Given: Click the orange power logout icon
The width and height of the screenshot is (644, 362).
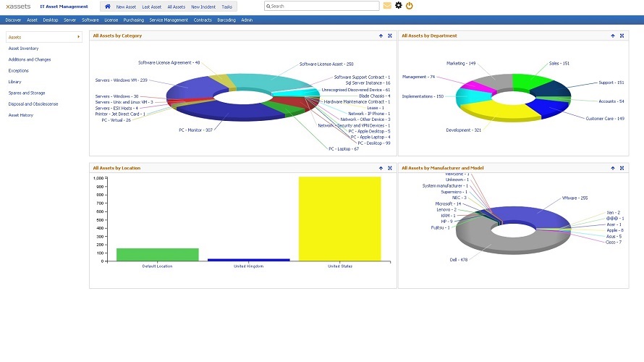Looking at the screenshot, I should [410, 6].
